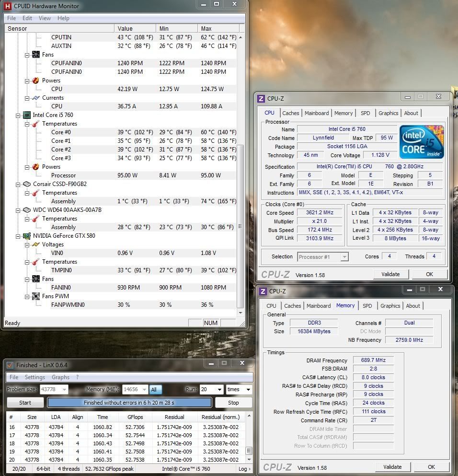
Task: Collapse the WDC WD64 00AAKS node
Action: tap(18, 210)
